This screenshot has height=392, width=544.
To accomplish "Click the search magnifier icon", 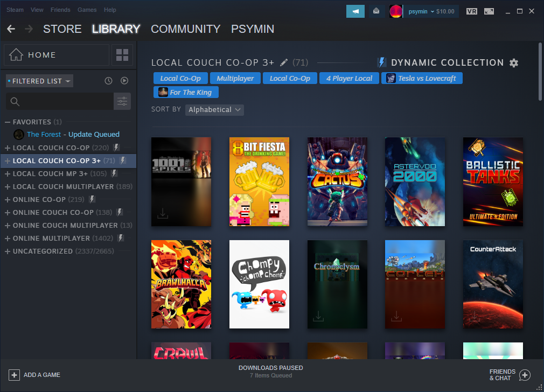I will (15, 101).
